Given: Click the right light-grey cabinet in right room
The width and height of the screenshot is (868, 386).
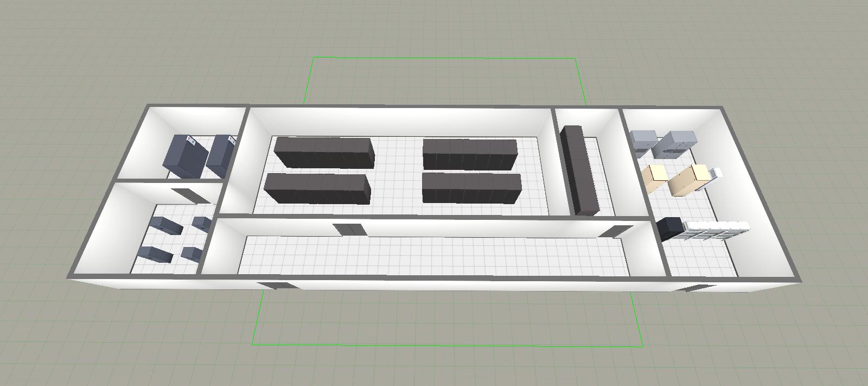Looking at the screenshot, I should tap(674, 144).
